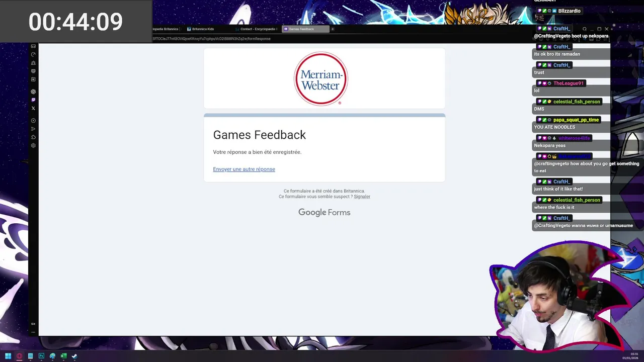Open the gear settings icon in Opera sidebar
Viewport: 644px width, 362px height.
point(33,145)
